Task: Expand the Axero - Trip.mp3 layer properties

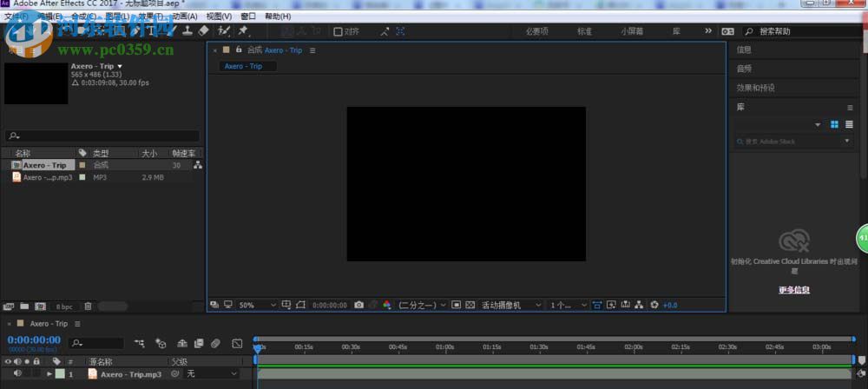Action: tap(49, 373)
